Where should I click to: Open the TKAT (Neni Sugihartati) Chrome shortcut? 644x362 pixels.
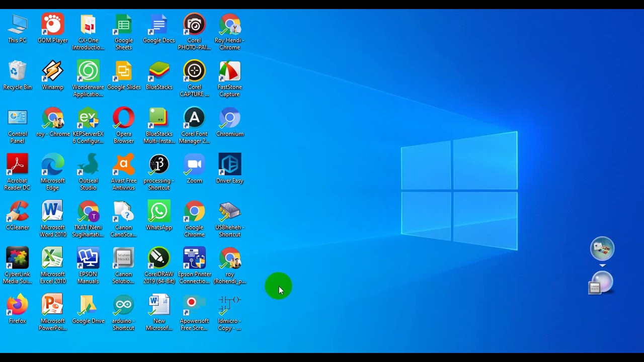point(88,220)
